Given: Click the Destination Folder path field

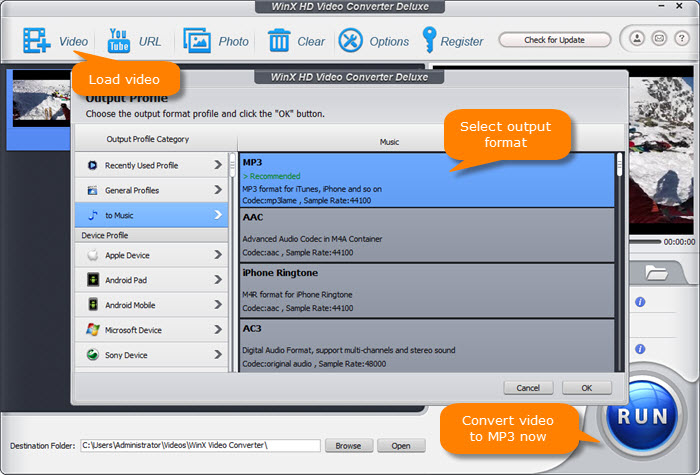Looking at the screenshot, I should [200, 445].
